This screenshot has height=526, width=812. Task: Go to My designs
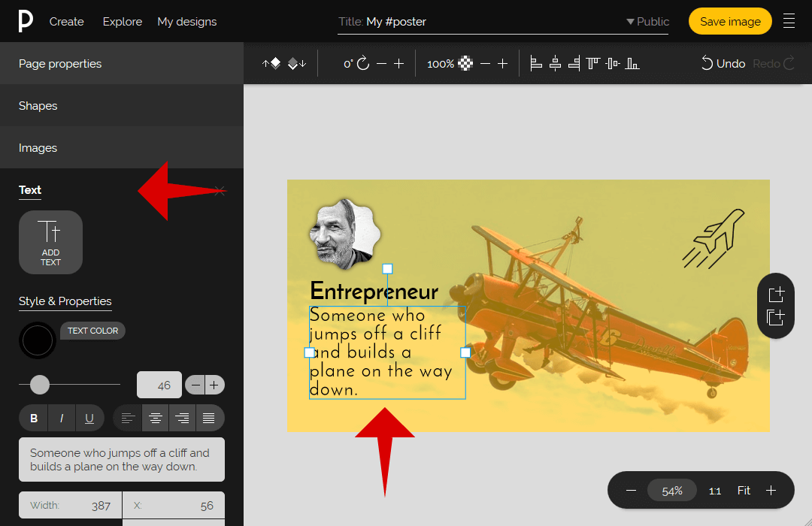click(186, 22)
